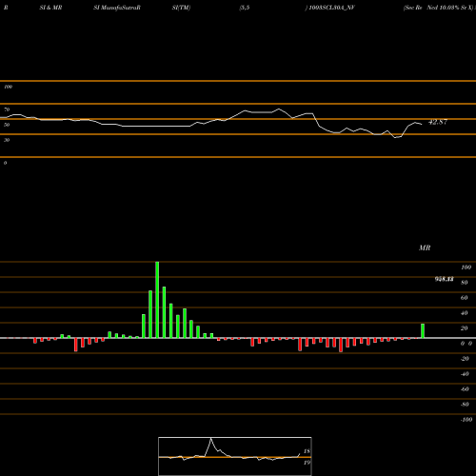Click the MR axis -20 label
The image size is (476, 476).
(x=465, y=359)
